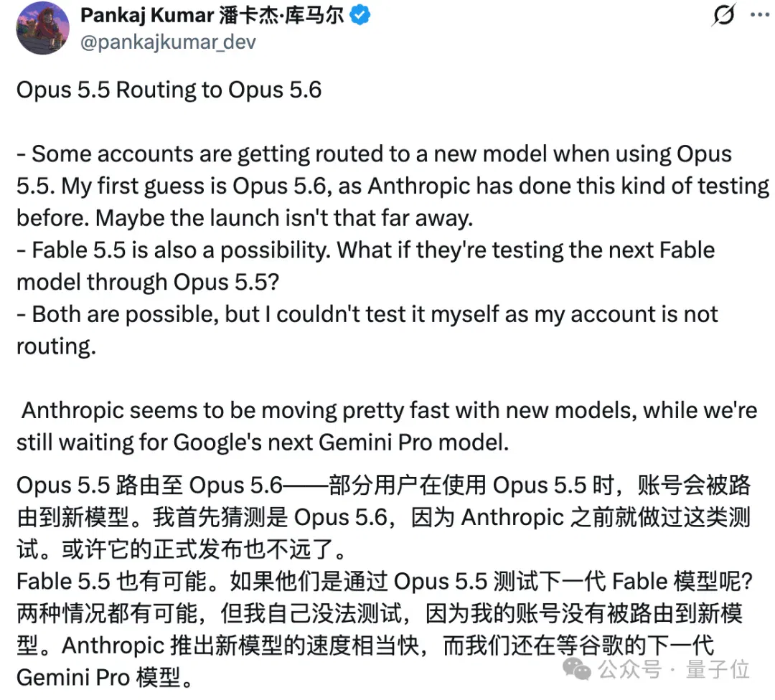Click the 公众号 watermark text
The image size is (775, 700).
pyautogui.click(x=630, y=670)
